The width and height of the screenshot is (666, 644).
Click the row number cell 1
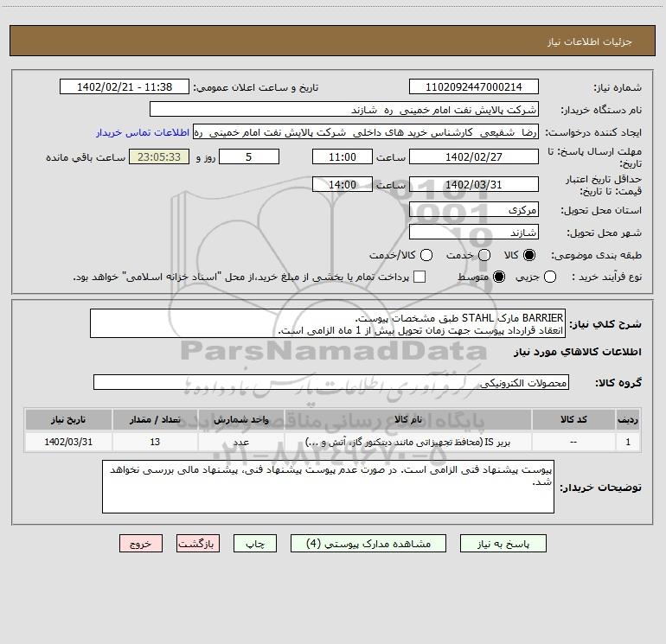(x=628, y=442)
